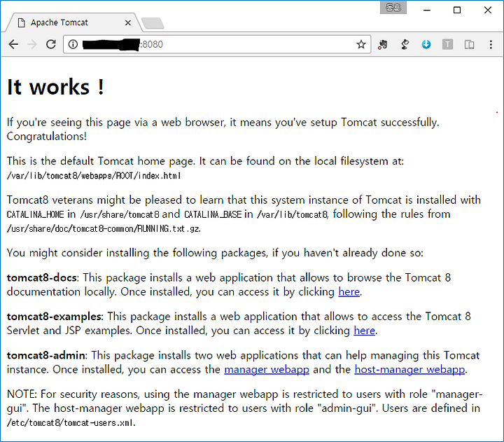Open the blue download arrow extension

click(426, 44)
